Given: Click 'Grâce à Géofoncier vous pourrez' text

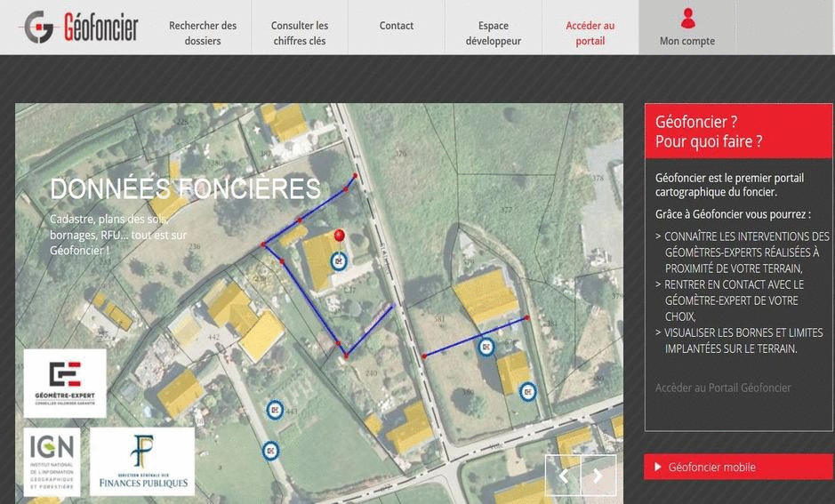Looking at the screenshot, I should pos(734,214).
